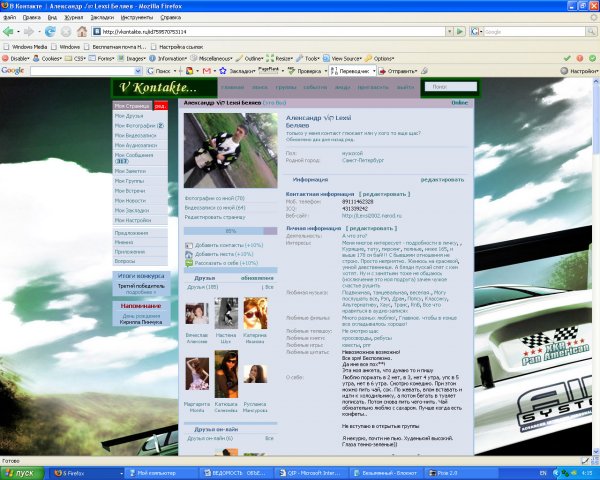
Task: Open the Disable dropdown in Web Developer toolbar
Action: click(x=16, y=58)
